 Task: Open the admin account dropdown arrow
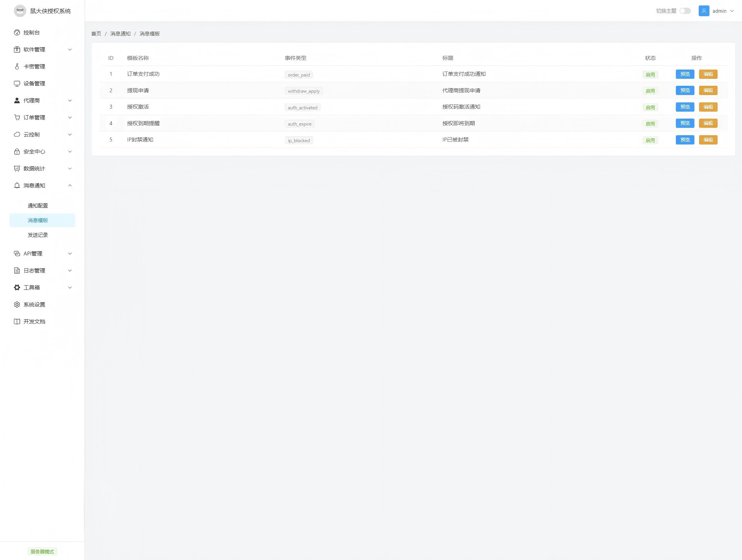(732, 11)
